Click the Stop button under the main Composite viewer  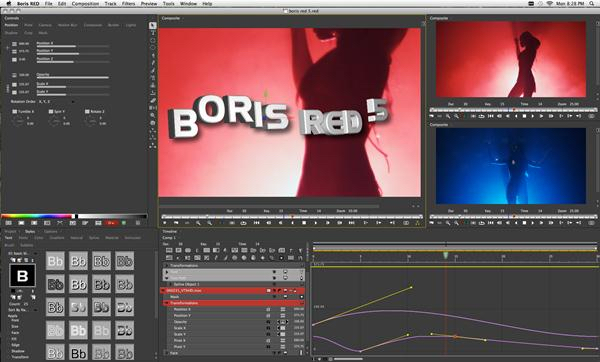[x=304, y=223]
